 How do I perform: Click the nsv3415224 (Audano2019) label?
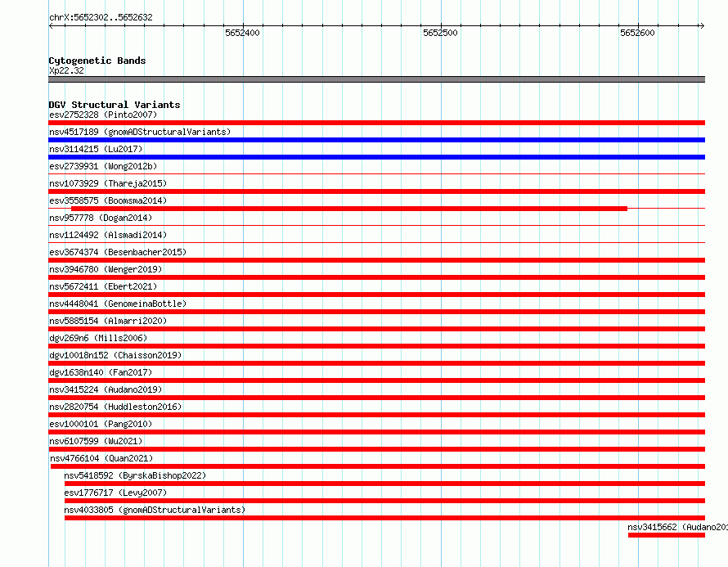coord(106,389)
